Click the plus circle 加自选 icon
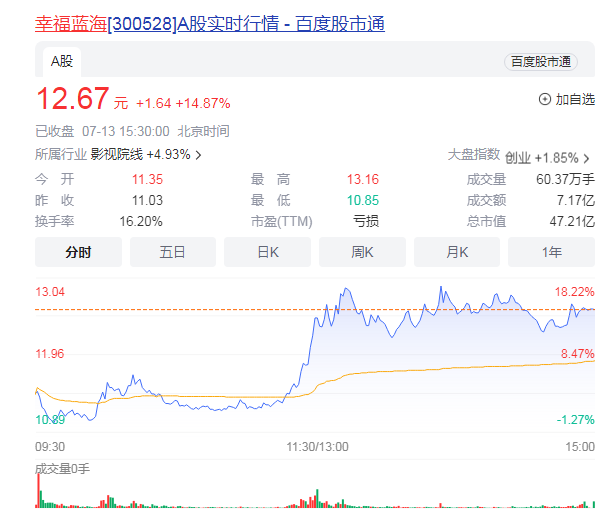This screenshot has width=616, height=521. tap(545, 99)
